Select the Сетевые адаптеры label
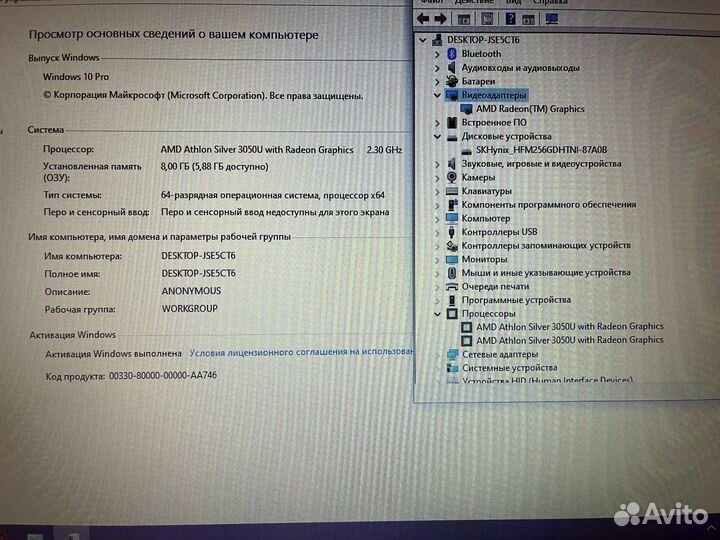The image size is (720, 540). pyautogui.click(x=500, y=354)
